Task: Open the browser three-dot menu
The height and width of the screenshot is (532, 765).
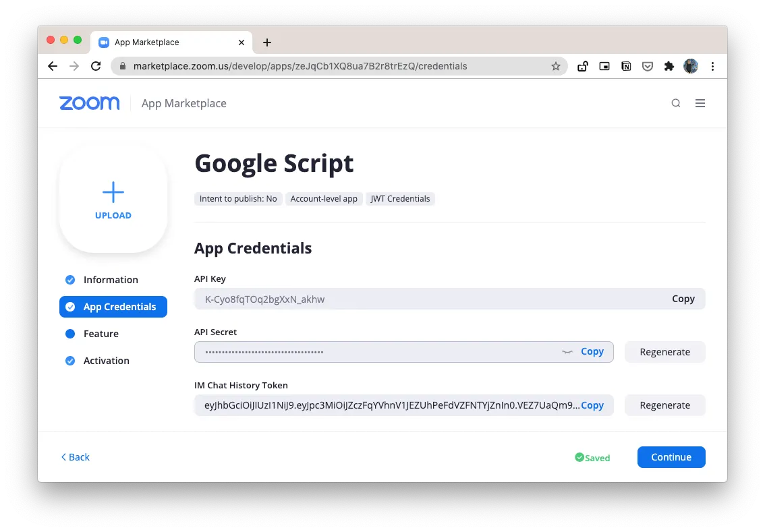Action: [x=712, y=66]
